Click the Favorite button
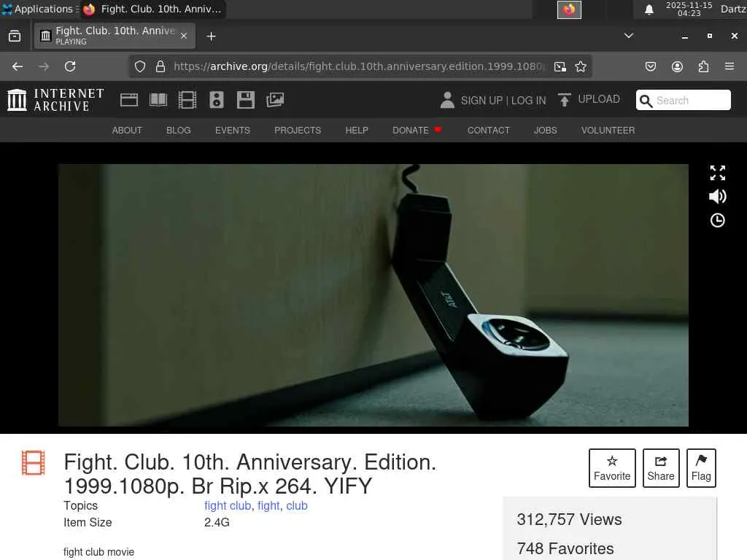747x560 pixels. pyautogui.click(x=612, y=468)
